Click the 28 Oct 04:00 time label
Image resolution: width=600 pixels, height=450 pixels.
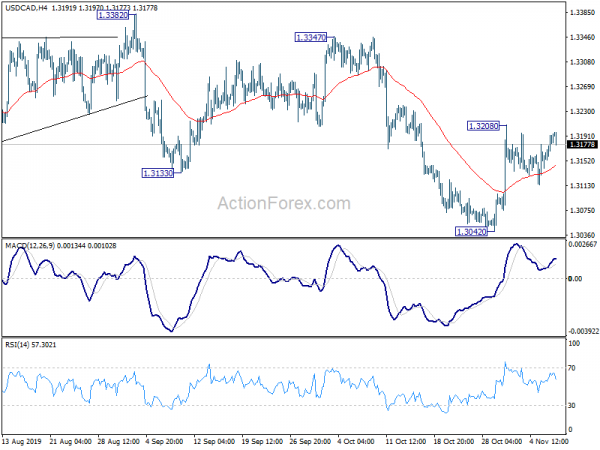[502, 442]
